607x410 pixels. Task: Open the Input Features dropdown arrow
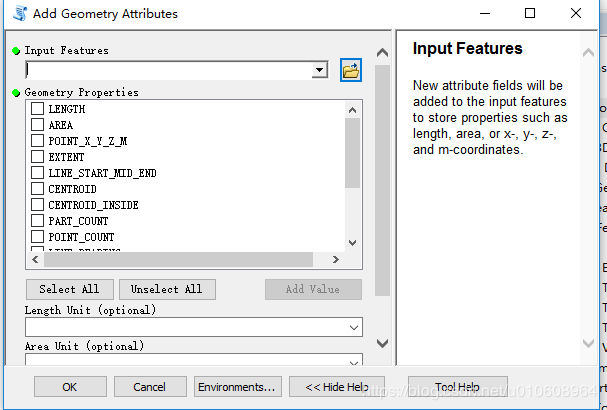coord(319,70)
